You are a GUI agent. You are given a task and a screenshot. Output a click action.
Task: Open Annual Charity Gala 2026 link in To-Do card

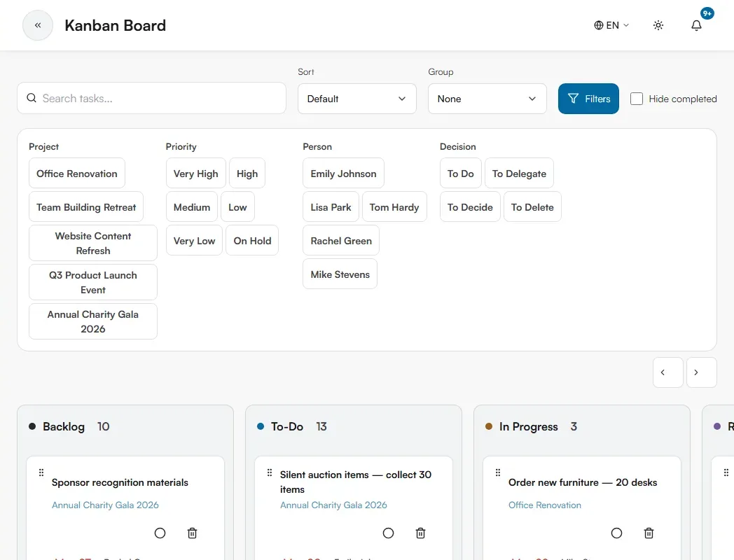[x=334, y=505]
